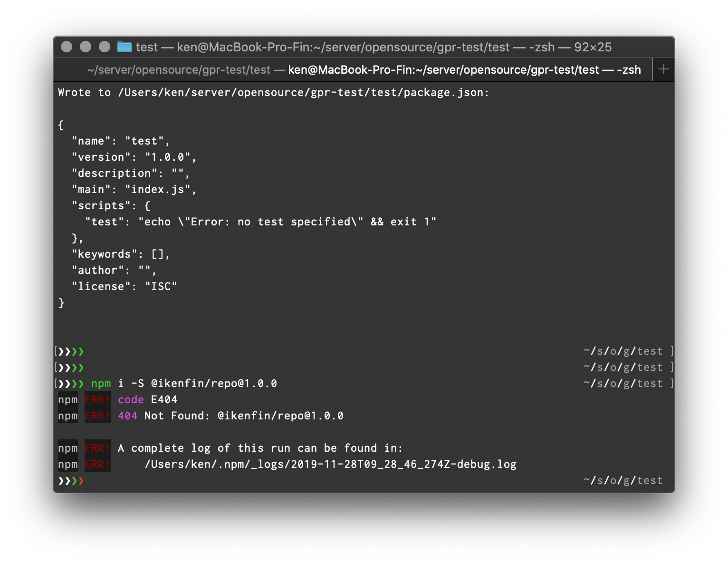This screenshot has height=563, width=728.
Task: Open a new terminal tab with plus button
Action: click(x=663, y=69)
